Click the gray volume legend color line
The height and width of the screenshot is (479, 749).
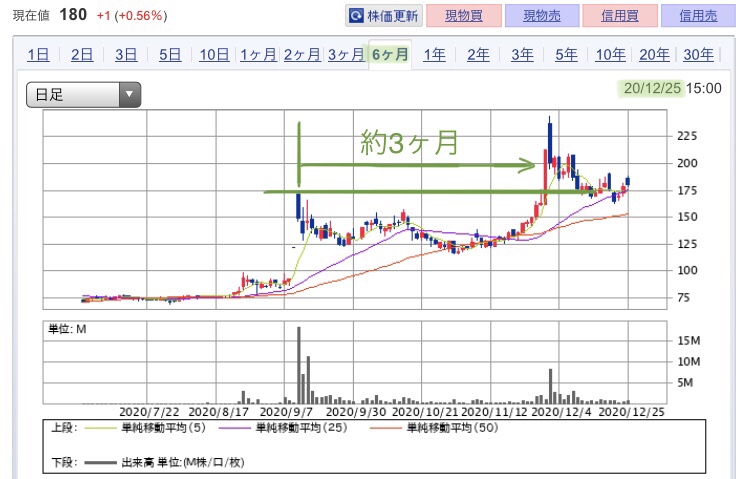click(100, 462)
